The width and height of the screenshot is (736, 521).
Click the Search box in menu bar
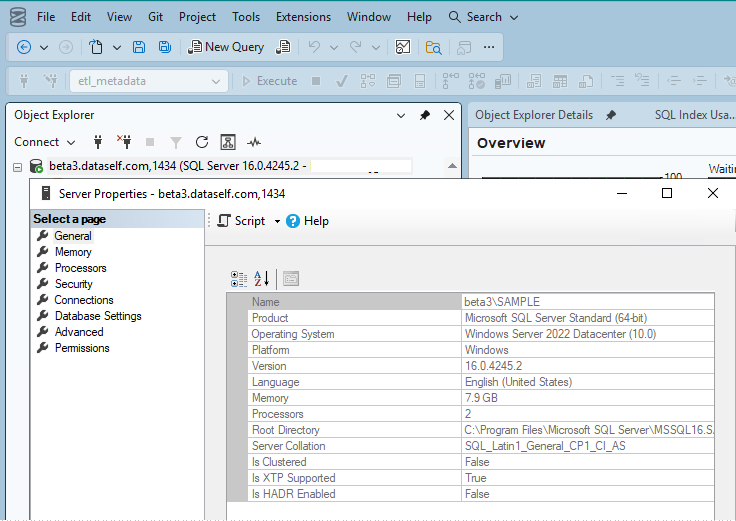(x=483, y=17)
